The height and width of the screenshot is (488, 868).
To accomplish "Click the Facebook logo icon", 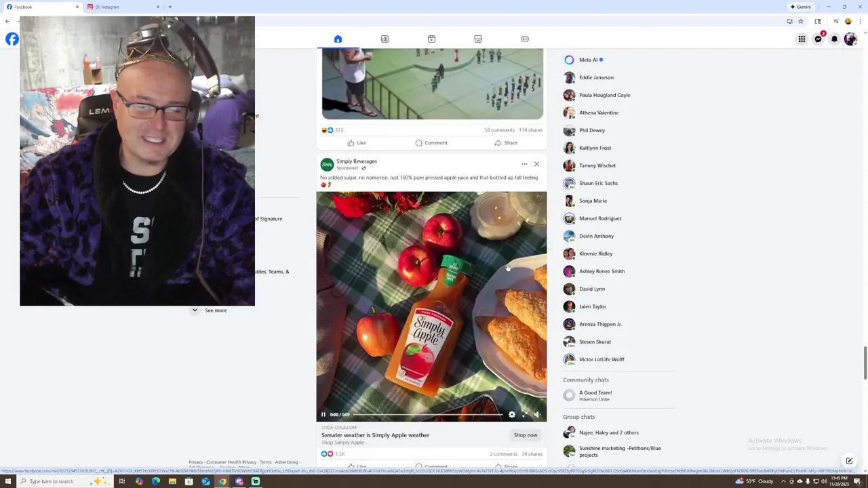I will click(x=12, y=39).
